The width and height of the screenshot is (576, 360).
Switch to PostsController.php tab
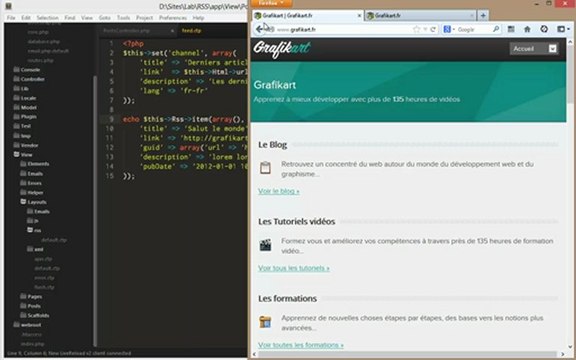(127, 31)
